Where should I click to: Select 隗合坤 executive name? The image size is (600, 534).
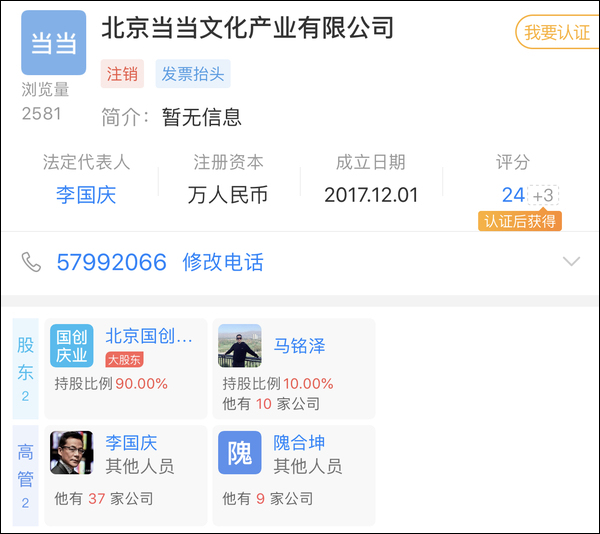[x=299, y=443]
